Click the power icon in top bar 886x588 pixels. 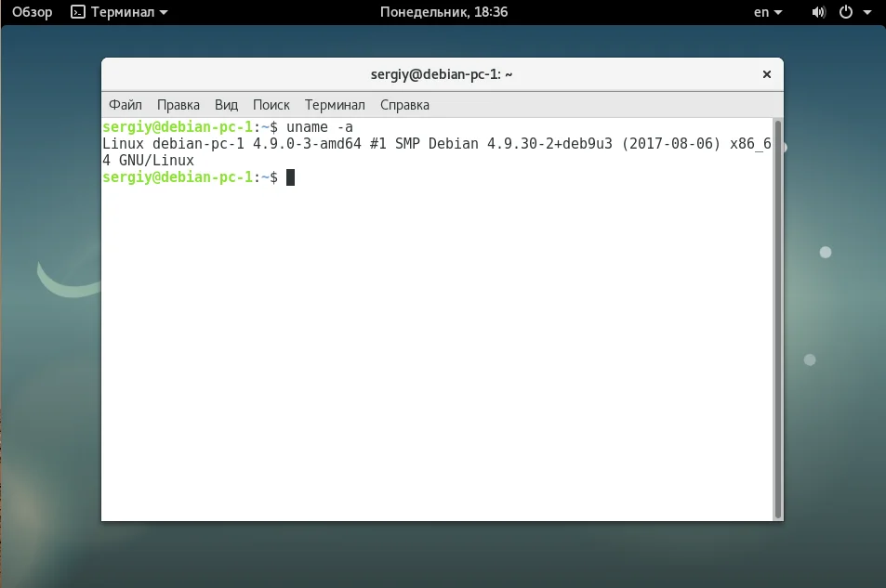click(x=846, y=12)
